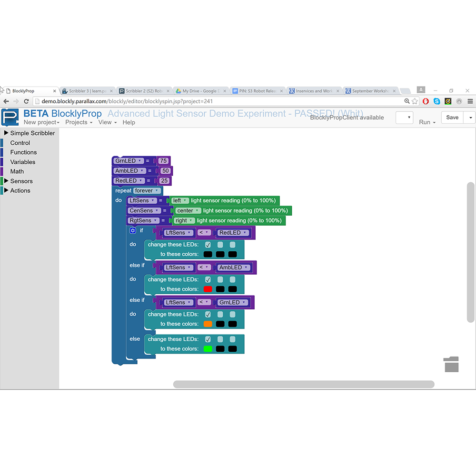Toggle first LED checkbox in RedLED condition block

(x=208, y=245)
